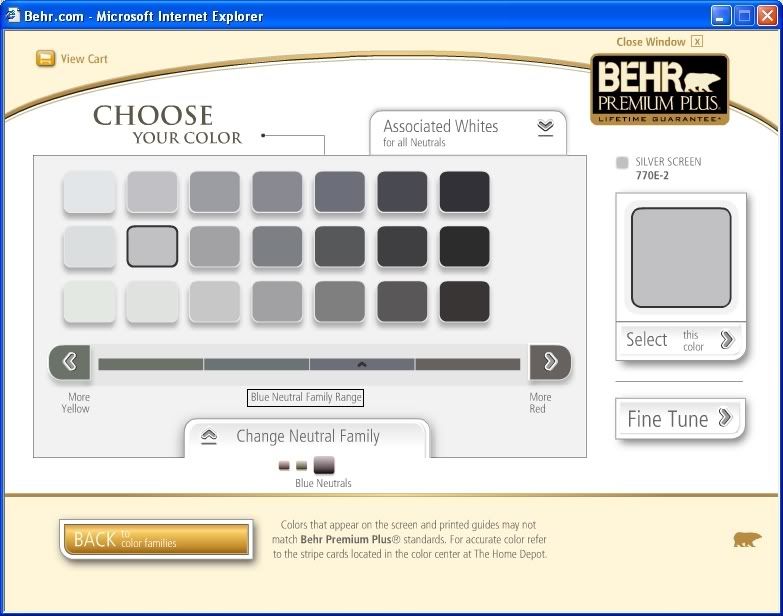783x616 pixels.
Task: Select the smallest neutral family swatch at bottom
Action: click(x=284, y=466)
